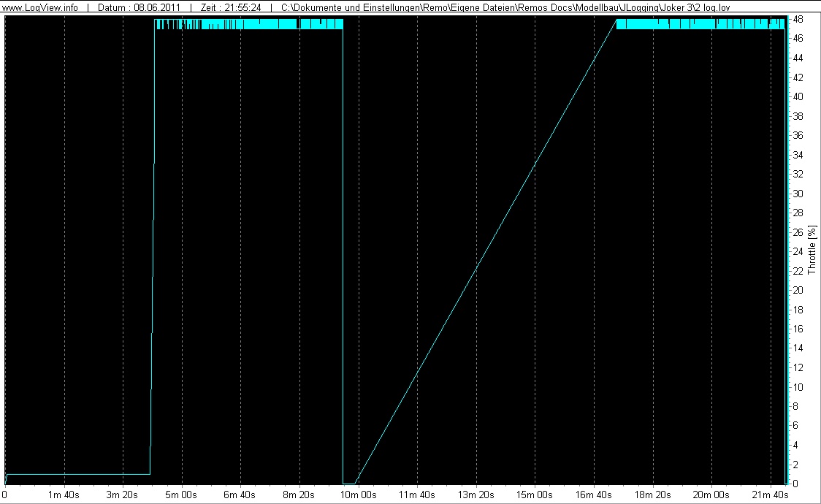Click the 4 value on throttle axis

pos(796,445)
